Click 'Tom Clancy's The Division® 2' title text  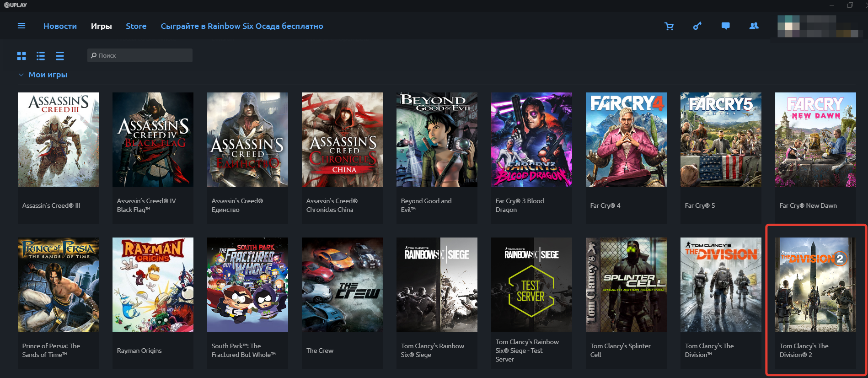pos(804,350)
